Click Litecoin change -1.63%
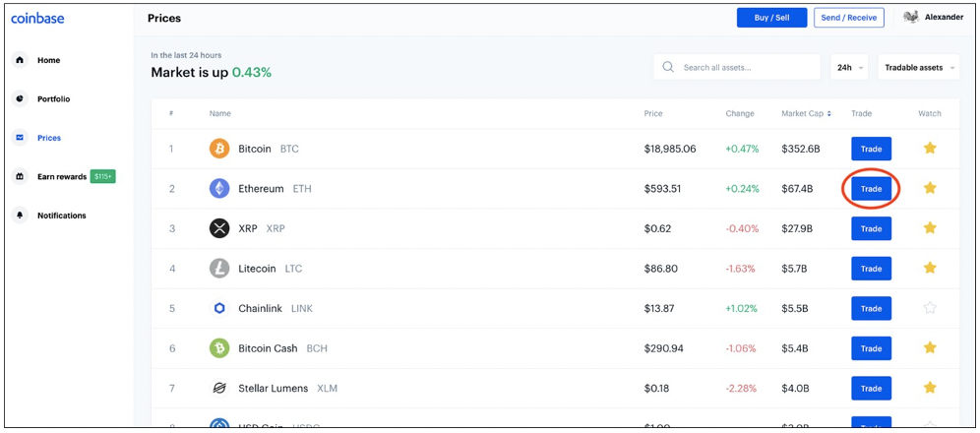 (741, 269)
